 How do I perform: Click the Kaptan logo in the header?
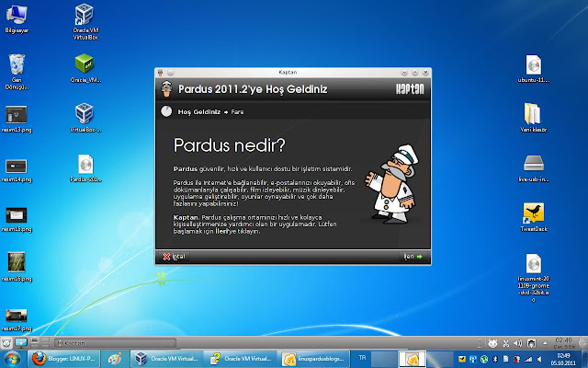(410, 89)
